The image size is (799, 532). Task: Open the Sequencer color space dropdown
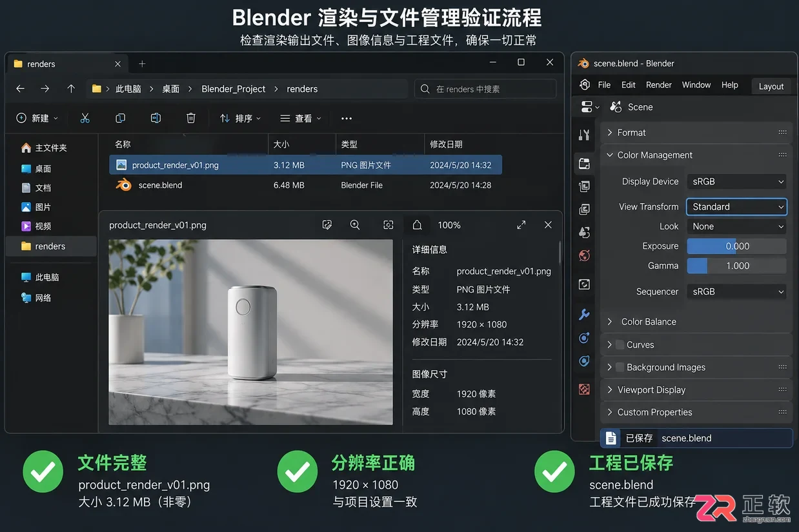pyautogui.click(x=736, y=291)
